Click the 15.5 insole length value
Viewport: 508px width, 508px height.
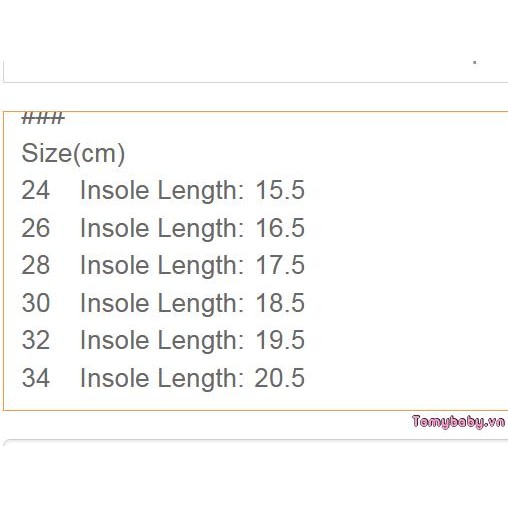pos(280,190)
